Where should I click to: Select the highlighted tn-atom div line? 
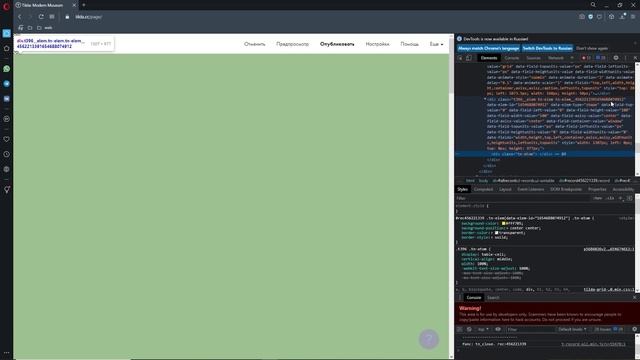(x=544, y=154)
